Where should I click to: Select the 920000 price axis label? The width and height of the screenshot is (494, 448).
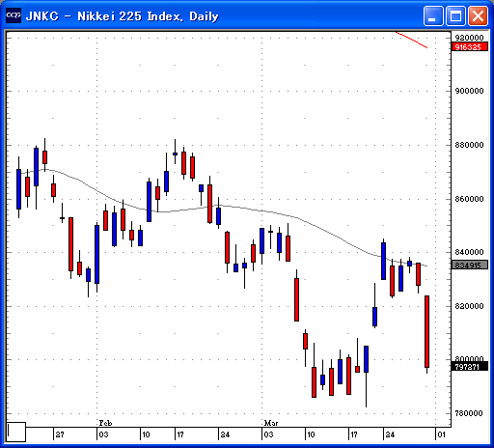(469, 38)
